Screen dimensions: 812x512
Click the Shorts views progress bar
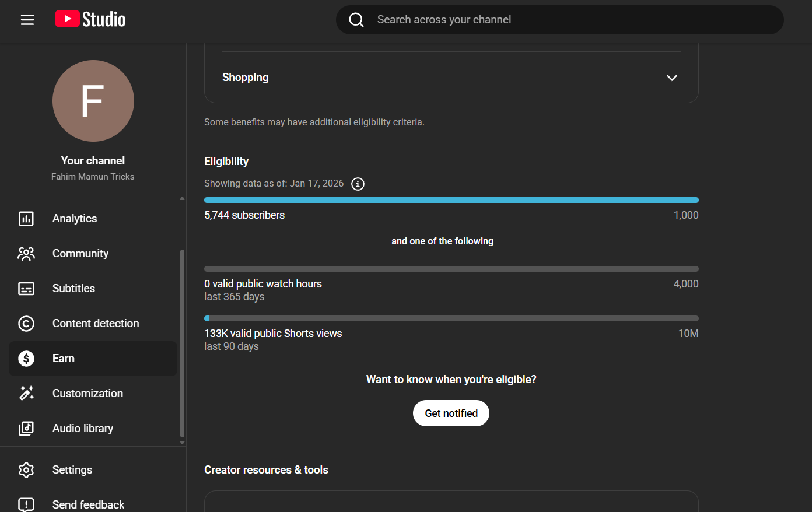coord(451,318)
